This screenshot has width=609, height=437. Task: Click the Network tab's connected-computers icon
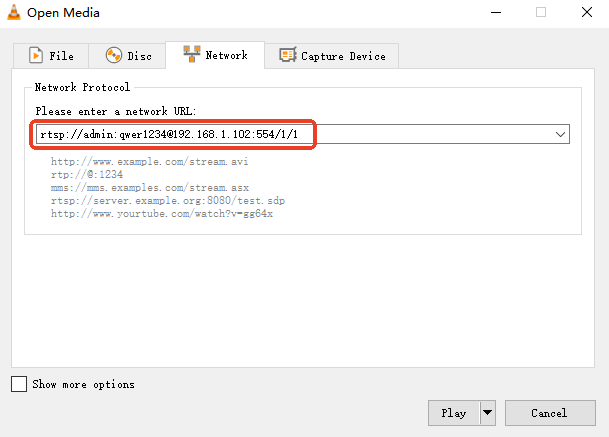click(x=192, y=54)
